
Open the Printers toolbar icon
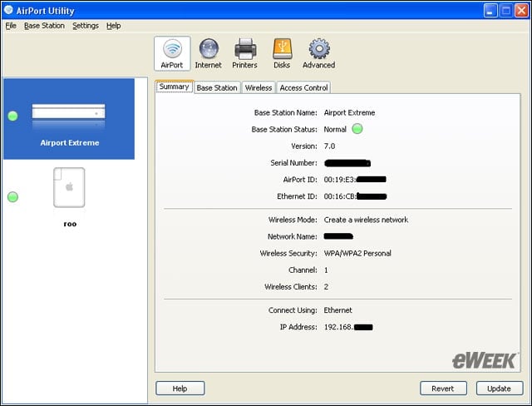tap(244, 53)
